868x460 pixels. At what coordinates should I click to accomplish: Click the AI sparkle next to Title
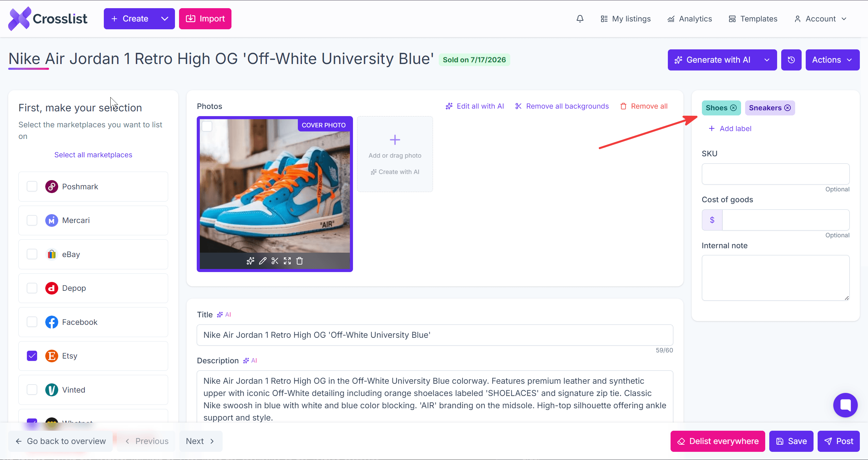(x=224, y=315)
